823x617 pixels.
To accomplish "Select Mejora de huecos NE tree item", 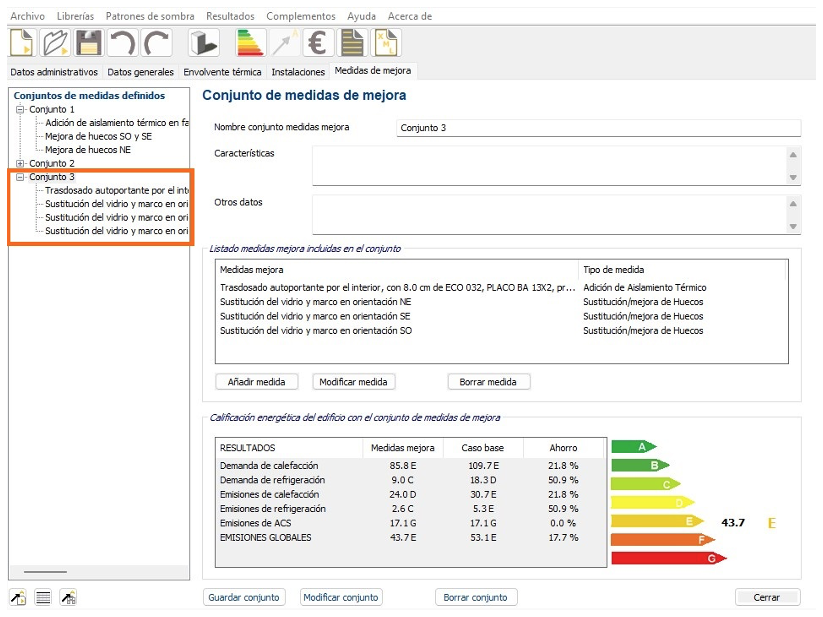I will [88, 150].
